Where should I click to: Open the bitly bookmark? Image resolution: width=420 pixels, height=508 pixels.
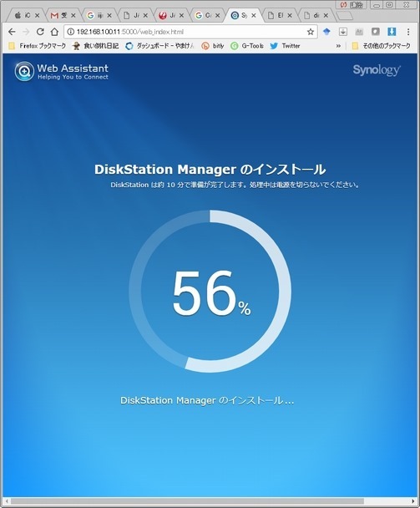click(x=213, y=46)
